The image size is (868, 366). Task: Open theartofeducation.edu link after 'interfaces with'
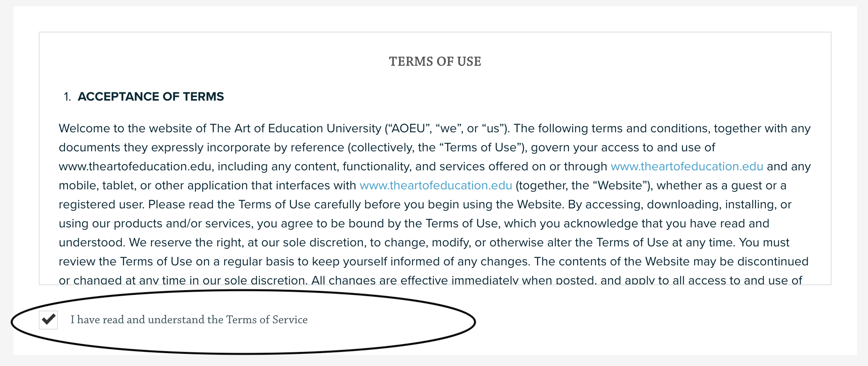tap(436, 185)
